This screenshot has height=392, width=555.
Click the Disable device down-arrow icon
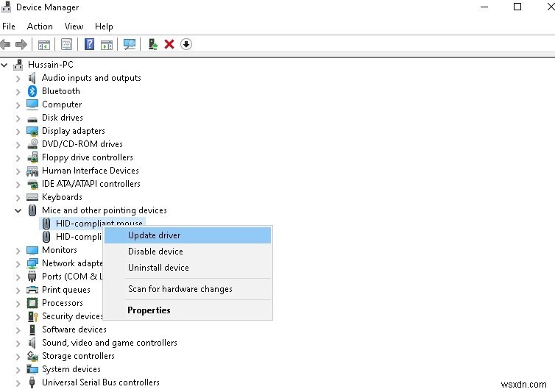click(185, 44)
